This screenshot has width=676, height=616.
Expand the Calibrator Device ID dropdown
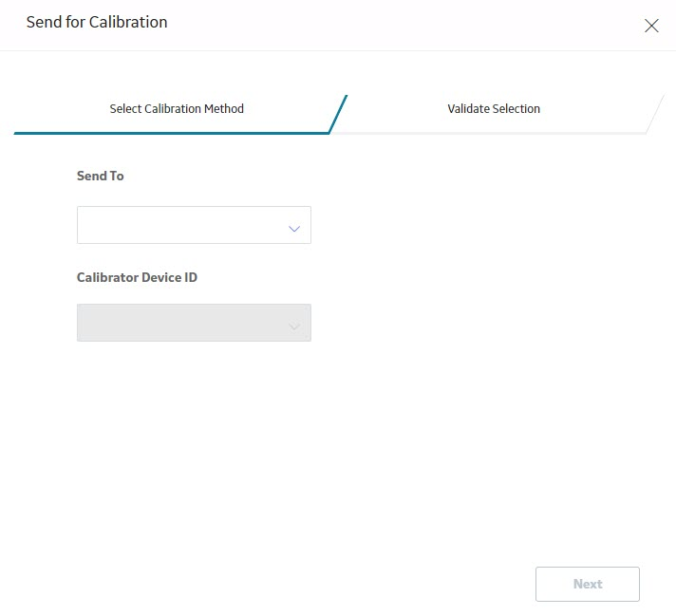click(x=194, y=323)
